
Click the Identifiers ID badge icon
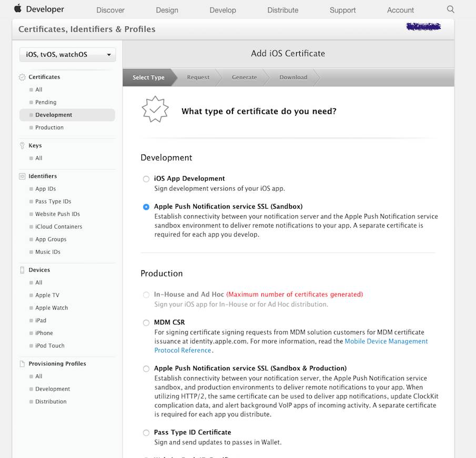[22, 176]
